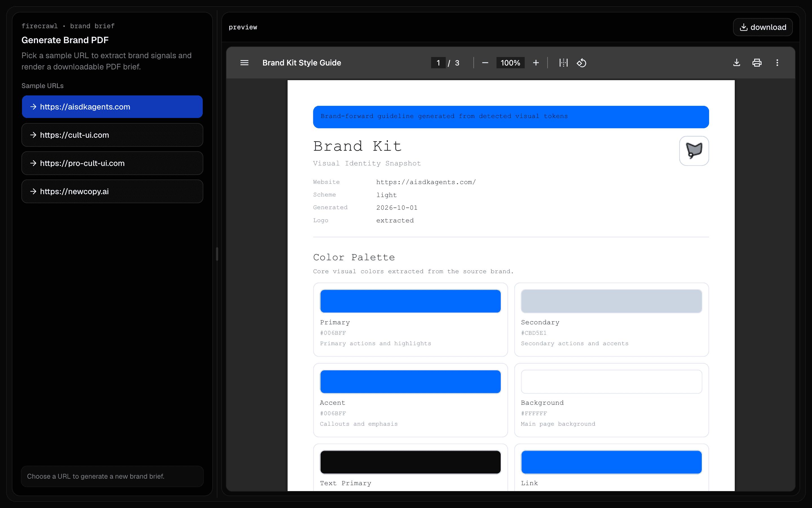Click the zoom out minus icon
The height and width of the screenshot is (508, 812).
click(485, 63)
